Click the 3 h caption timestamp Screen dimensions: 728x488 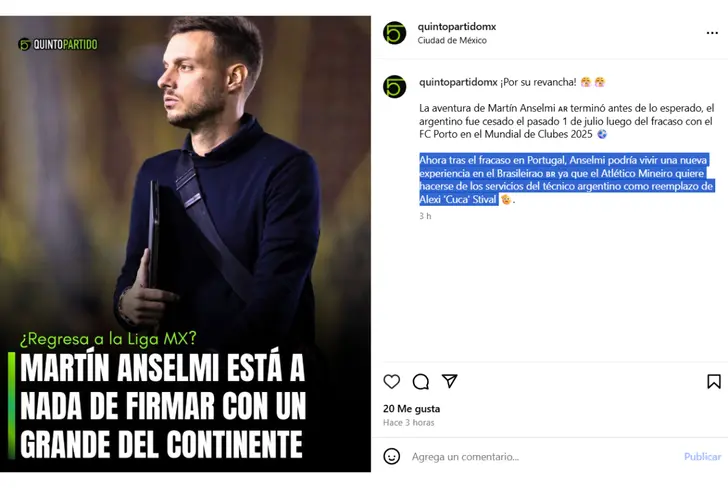pyautogui.click(x=425, y=216)
